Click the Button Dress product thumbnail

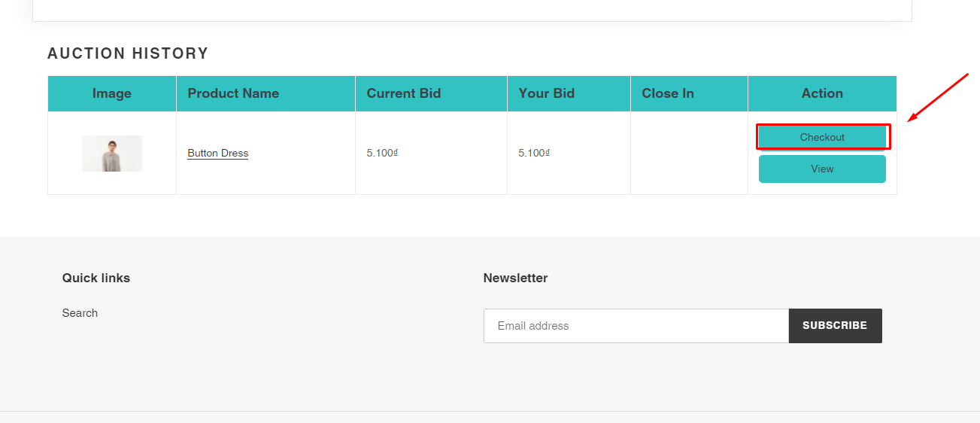click(x=112, y=154)
